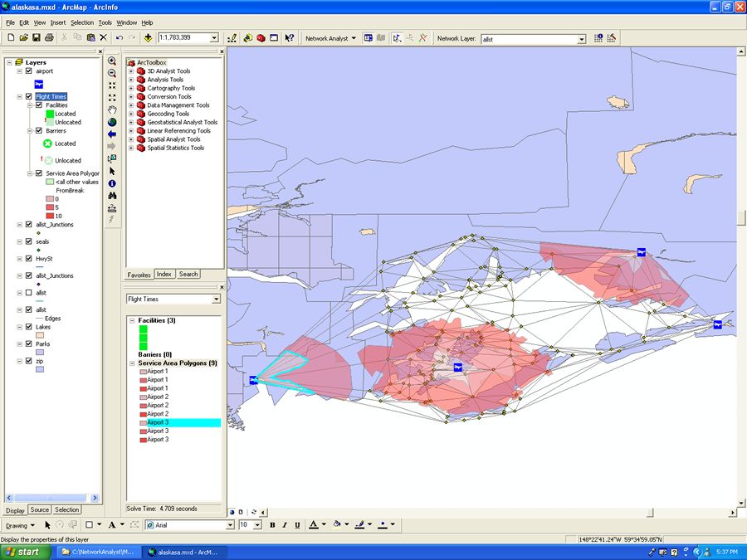The image size is (747, 560).
Task: Click the Add Data button
Action: (x=148, y=38)
